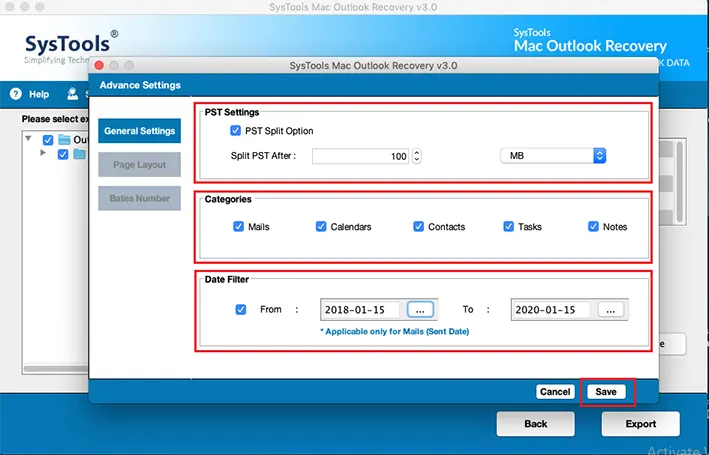Uncheck the Contacts category
709x455 pixels.
click(x=418, y=226)
